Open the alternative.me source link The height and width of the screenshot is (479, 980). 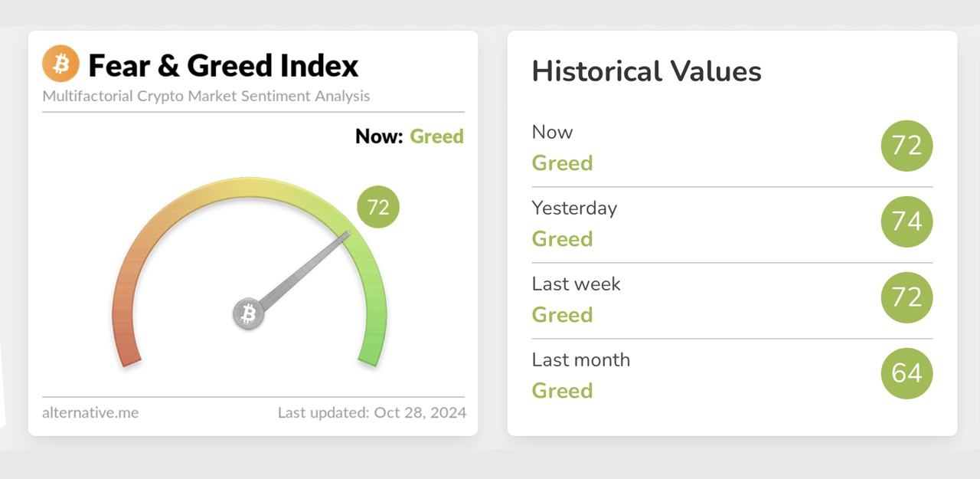(90, 412)
